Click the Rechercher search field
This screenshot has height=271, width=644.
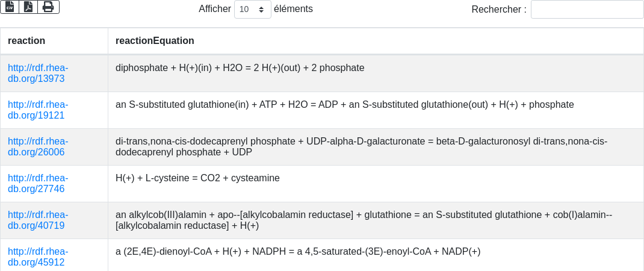(x=587, y=10)
